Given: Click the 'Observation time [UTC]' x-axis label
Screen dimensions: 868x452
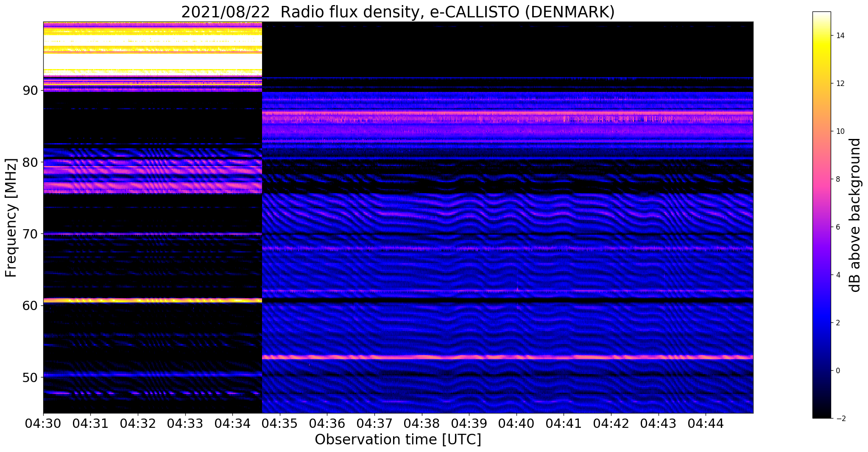Looking at the screenshot, I should [x=398, y=439].
